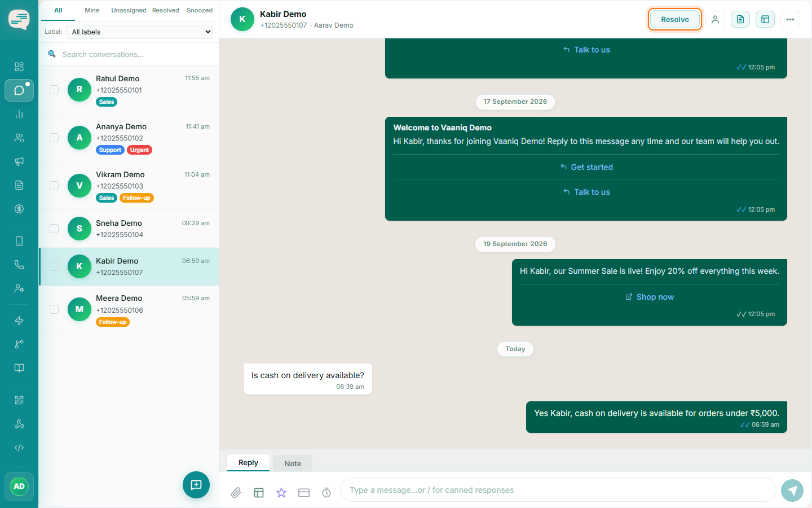This screenshot has height=508, width=812.
Task: Tick the checkbox for Ananya Demo
Action: point(54,138)
